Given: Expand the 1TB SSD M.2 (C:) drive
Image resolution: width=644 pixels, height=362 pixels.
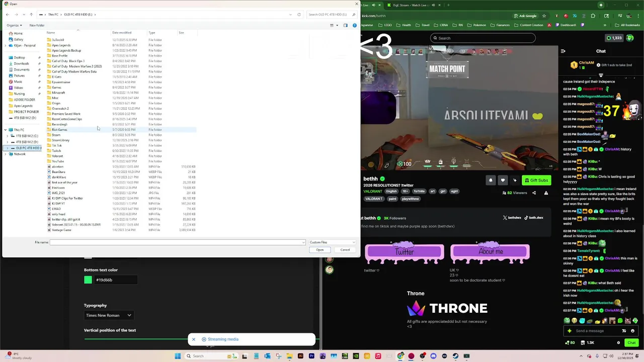Looking at the screenshot, I should tap(9, 136).
